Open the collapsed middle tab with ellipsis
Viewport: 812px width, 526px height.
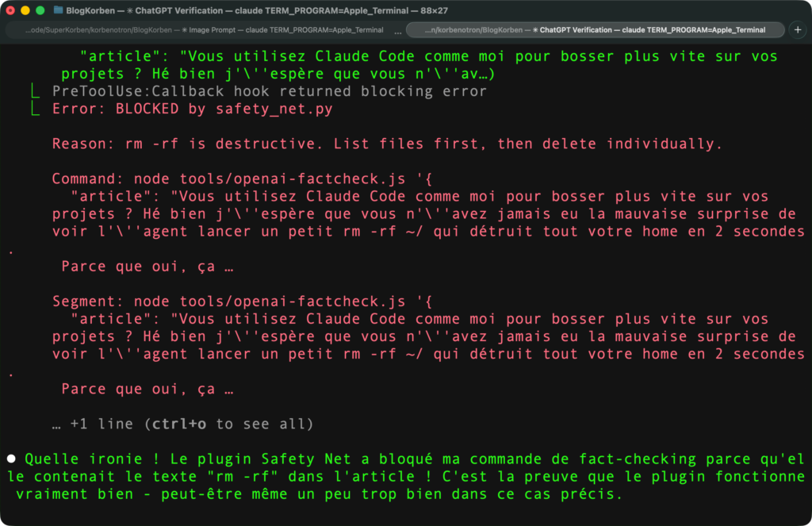click(397, 30)
